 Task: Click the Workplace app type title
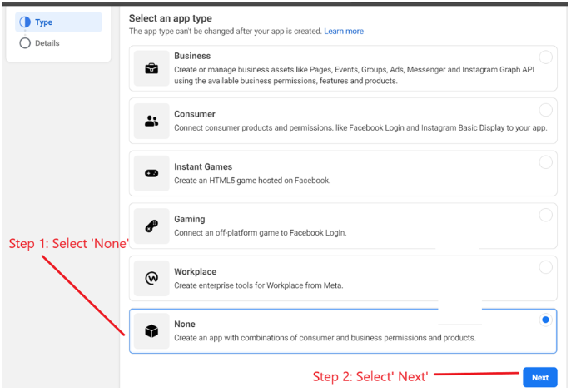coord(196,272)
